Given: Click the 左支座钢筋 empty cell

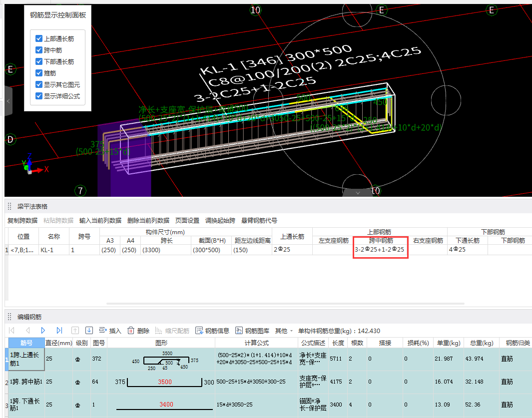Looking at the screenshot, I should tap(333, 249).
